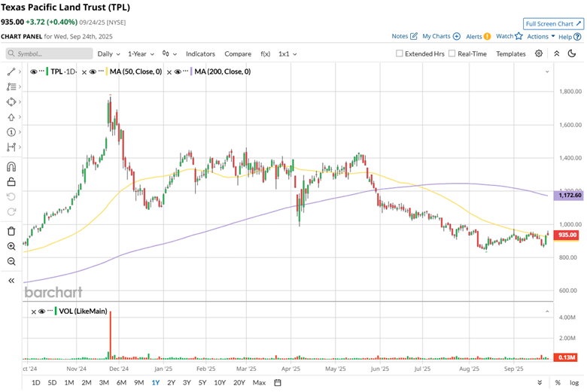
Task: Open the Full Screen Chart
Action: (x=553, y=23)
